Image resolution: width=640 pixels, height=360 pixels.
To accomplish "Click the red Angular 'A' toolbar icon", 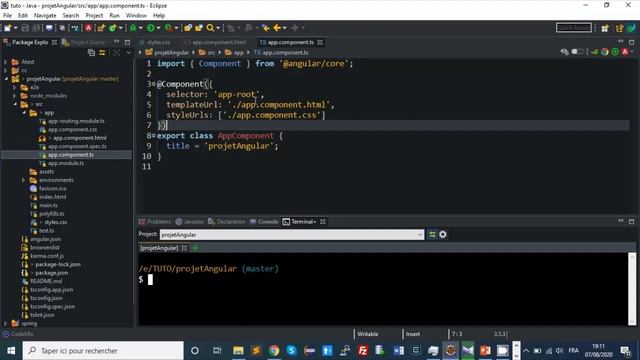I will click(88, 28).
